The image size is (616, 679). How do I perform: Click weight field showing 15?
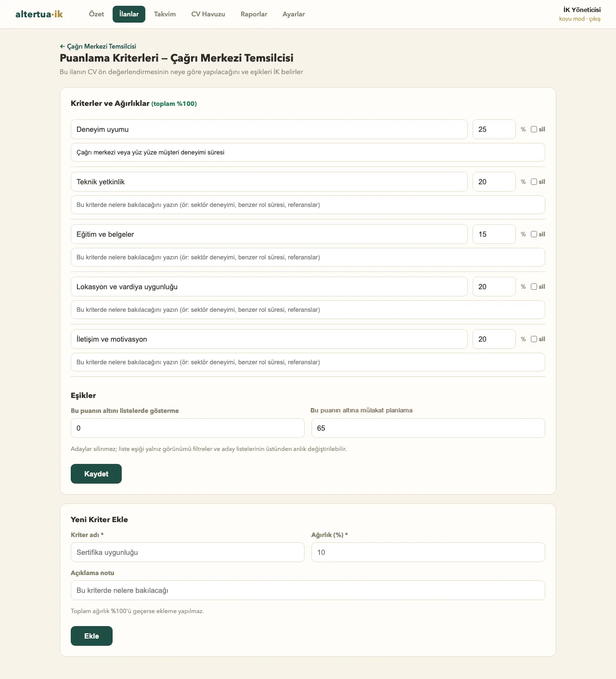[494, 234]
